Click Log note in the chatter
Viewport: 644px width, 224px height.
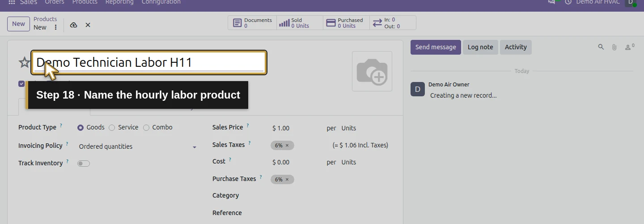[480, 47]
